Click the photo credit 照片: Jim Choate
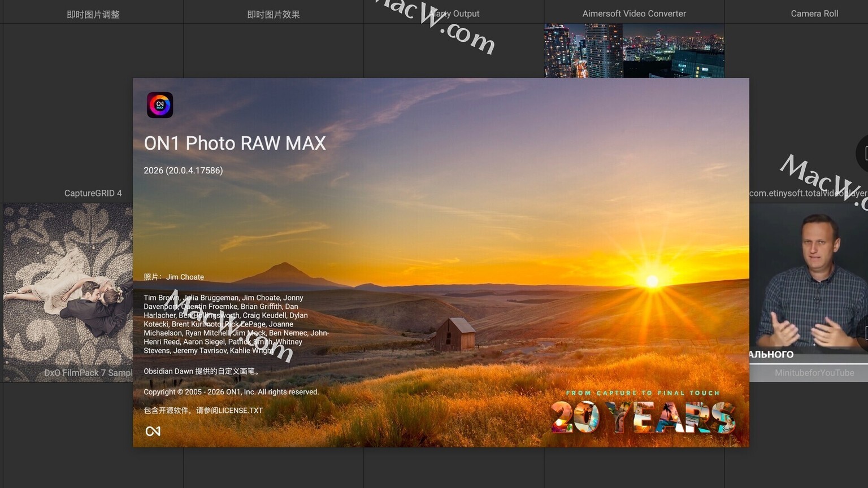 pyautogui.click(x=173, y=277)
